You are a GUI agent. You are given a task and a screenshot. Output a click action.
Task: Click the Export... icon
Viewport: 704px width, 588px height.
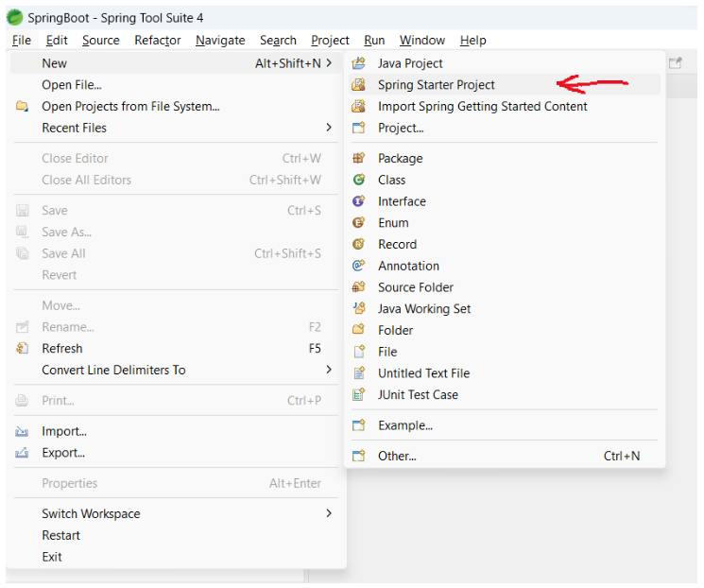coord(22,453)
